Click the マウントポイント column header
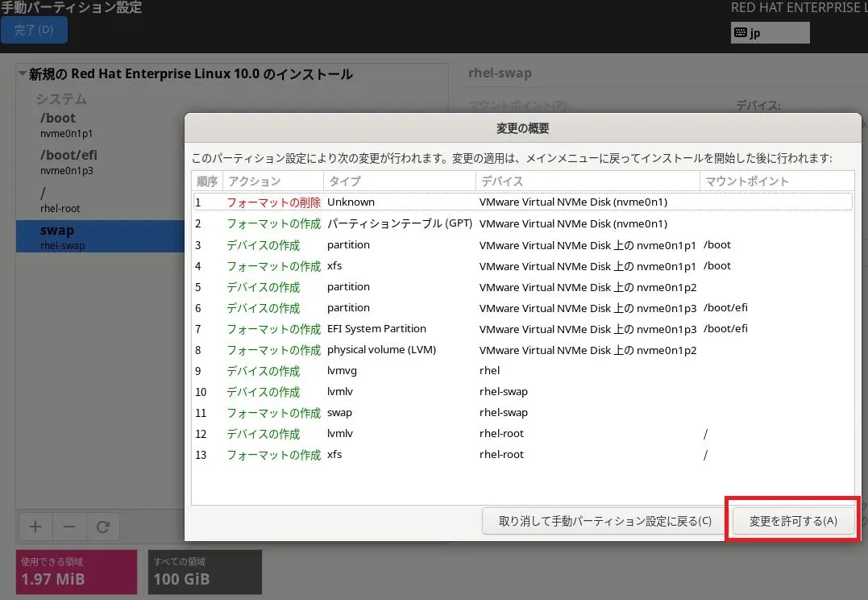868x600 pixels. [745, 181]
